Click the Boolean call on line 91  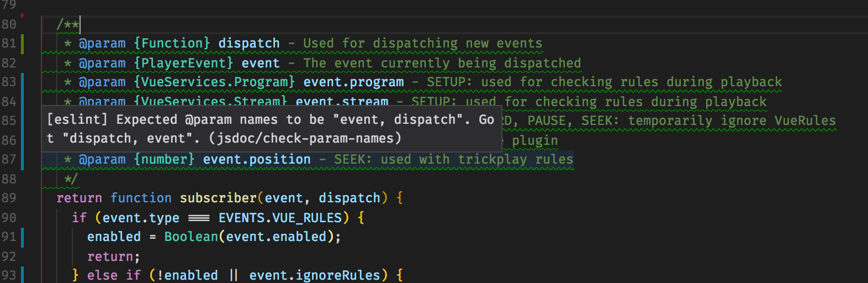coord(192,237)
